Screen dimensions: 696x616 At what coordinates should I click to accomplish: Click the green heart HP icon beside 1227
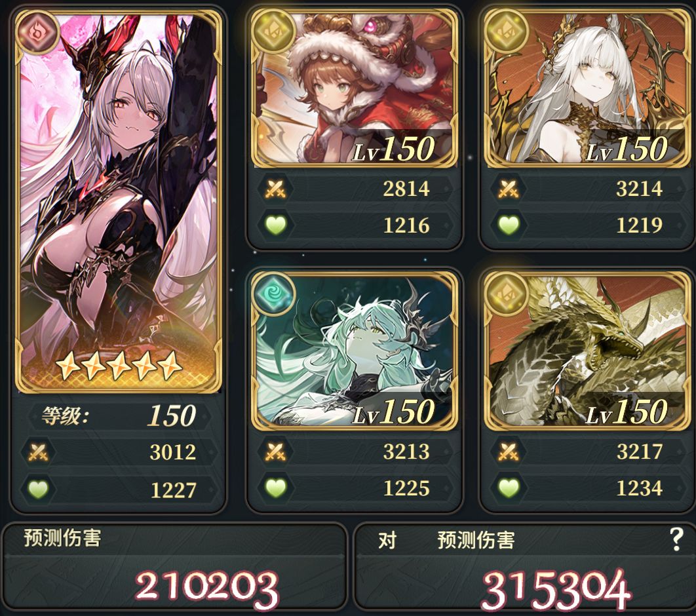38,490
